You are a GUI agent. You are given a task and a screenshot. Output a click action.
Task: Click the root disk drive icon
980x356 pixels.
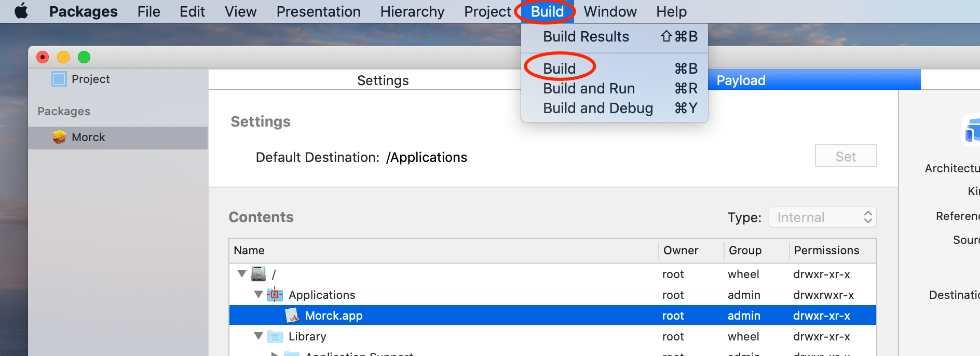[258, 273]
